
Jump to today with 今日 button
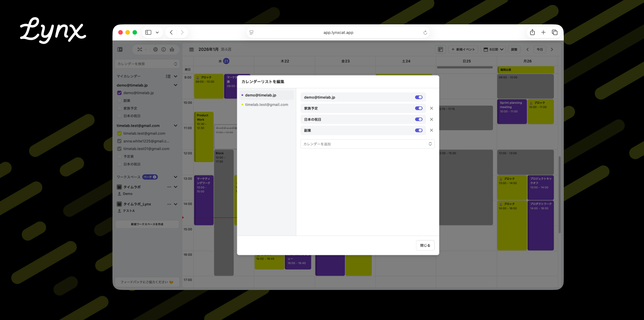coord(540,49)
